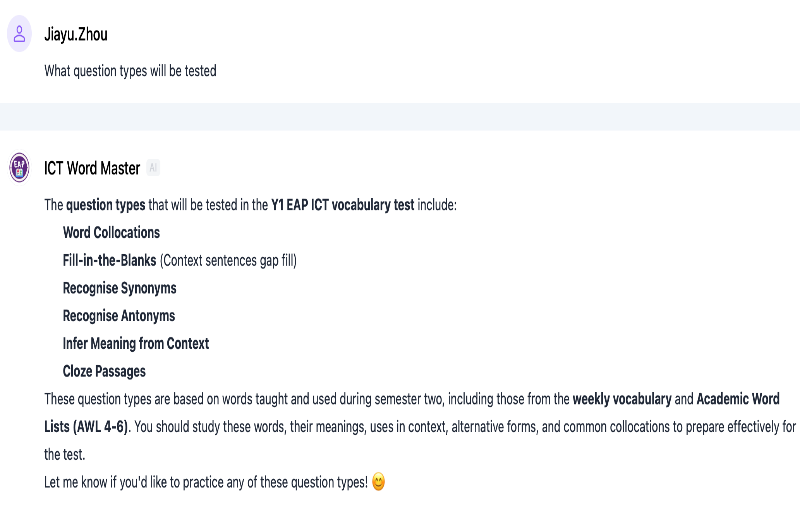Click the '(Context sentences gap fill)' note
800x506 pixels.
228,260
